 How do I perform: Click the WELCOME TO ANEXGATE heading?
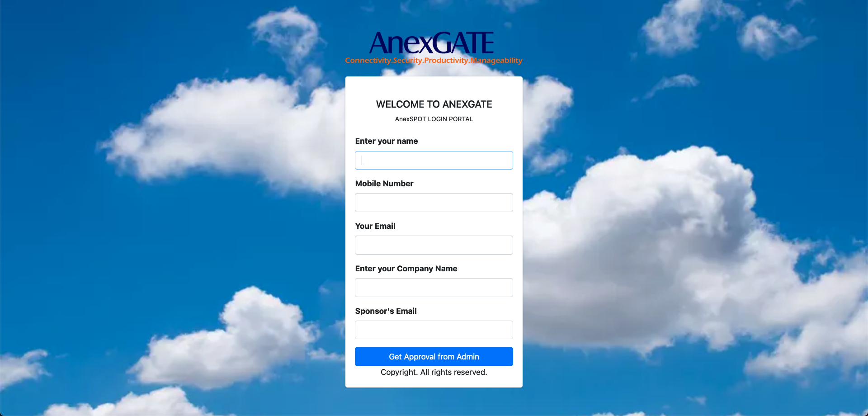[x=434, y=104]
